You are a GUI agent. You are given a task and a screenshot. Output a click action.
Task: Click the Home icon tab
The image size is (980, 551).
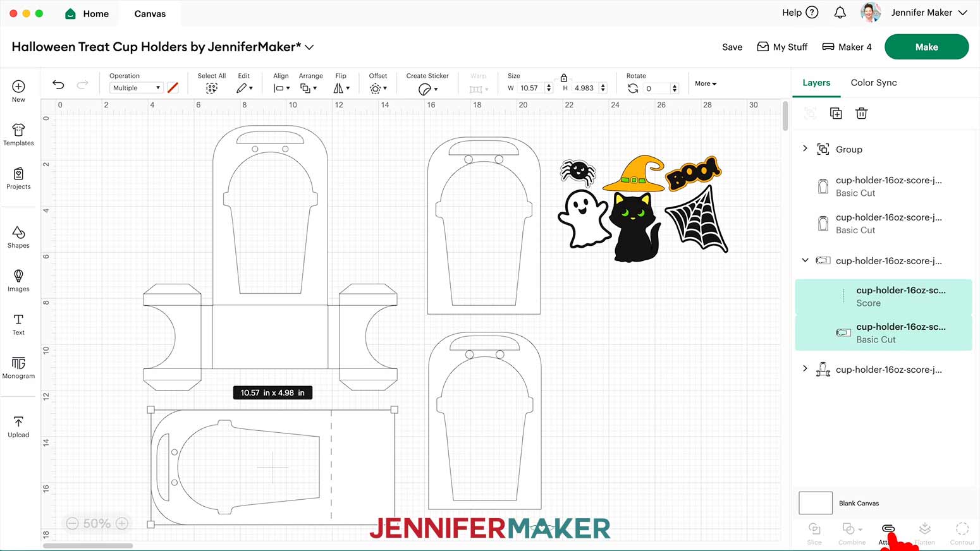[x=71, y=13]
